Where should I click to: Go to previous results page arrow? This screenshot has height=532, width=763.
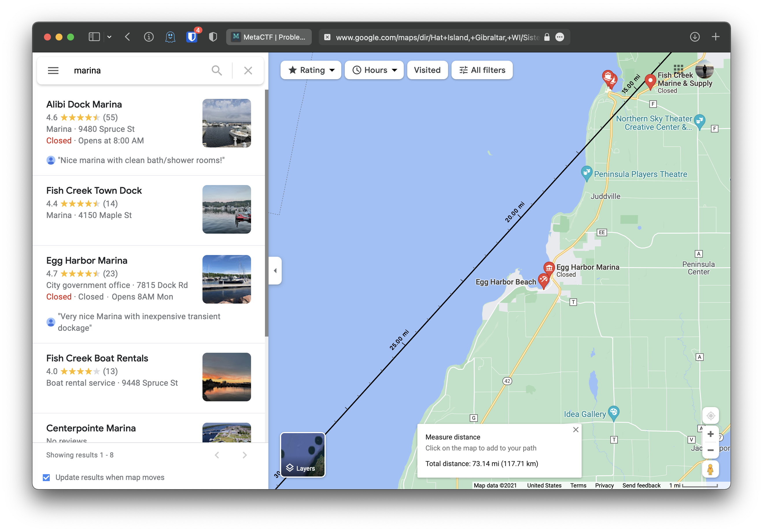tap(217, 455)
